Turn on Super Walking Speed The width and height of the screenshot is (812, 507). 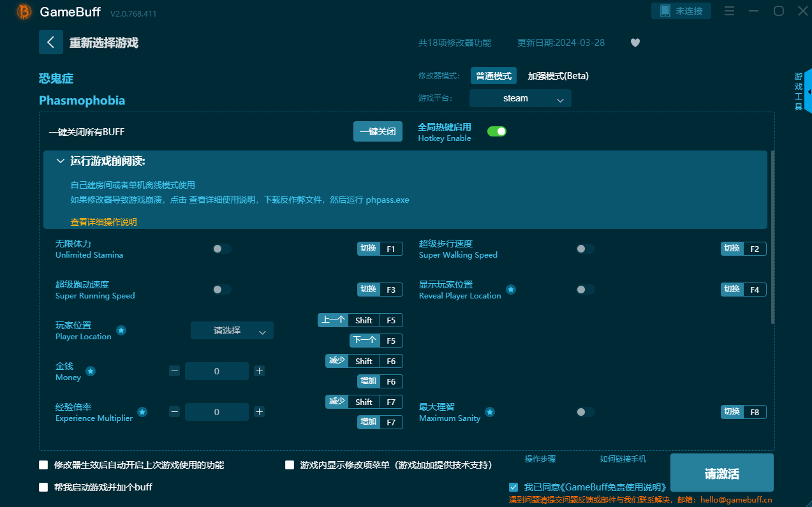[585, 249]
